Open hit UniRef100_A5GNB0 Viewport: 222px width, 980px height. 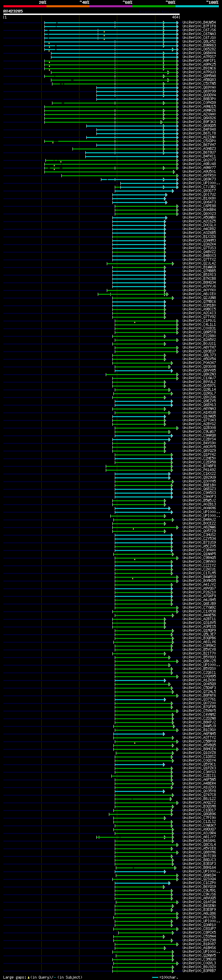coord(199,218)
